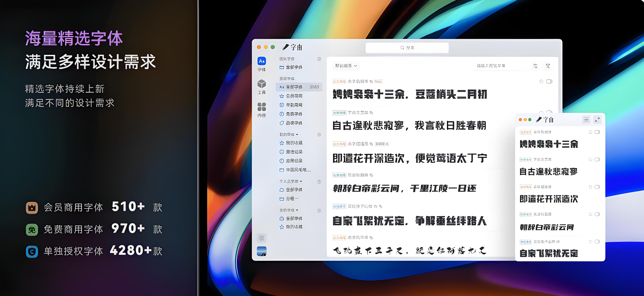
Task: Select the cloud-icon row in 个人 section
Action: click(299, 190)
